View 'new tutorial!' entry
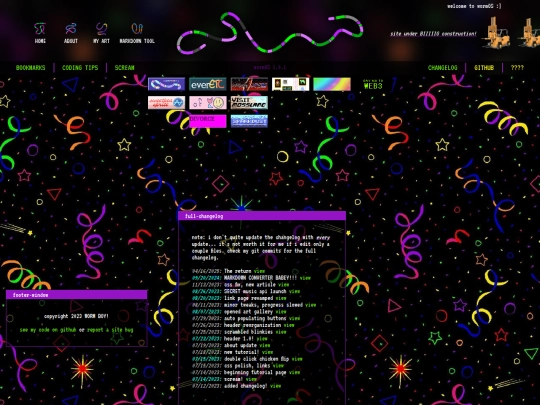The width and height of the screenshot is (540, 405). click(x=267, y=352)
